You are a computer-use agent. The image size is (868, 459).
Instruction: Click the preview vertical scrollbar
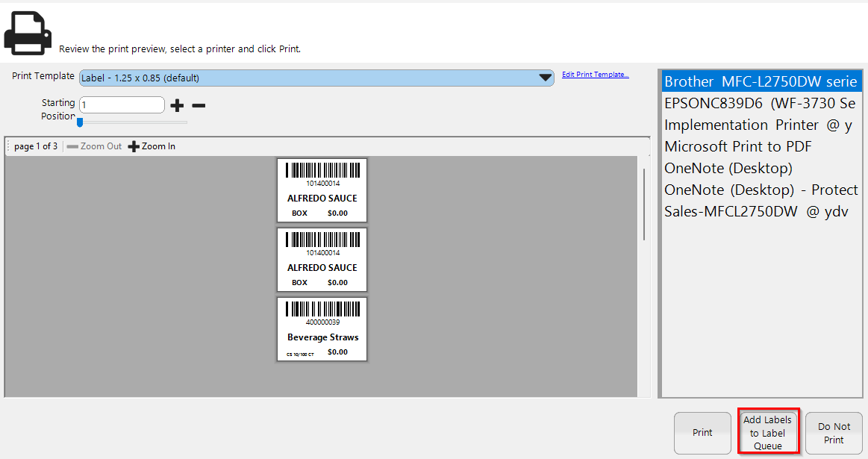click(644, 204)
